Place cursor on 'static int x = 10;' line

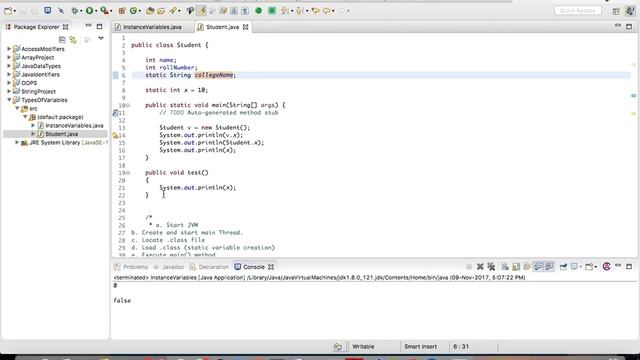point(176,90)
